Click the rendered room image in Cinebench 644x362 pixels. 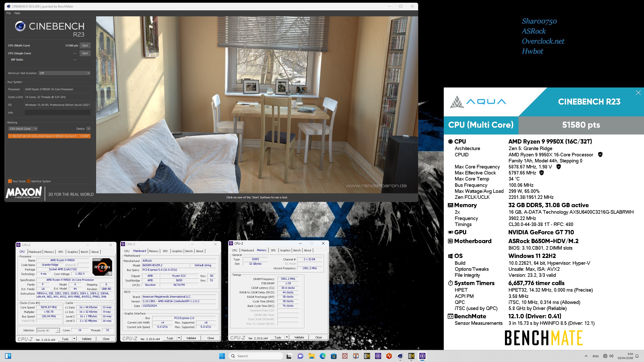[x=257, y=105]
